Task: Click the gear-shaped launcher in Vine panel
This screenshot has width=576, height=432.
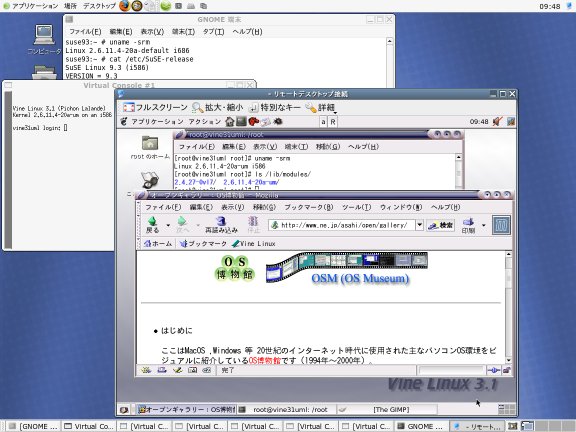Action: [x=278, y=121]
